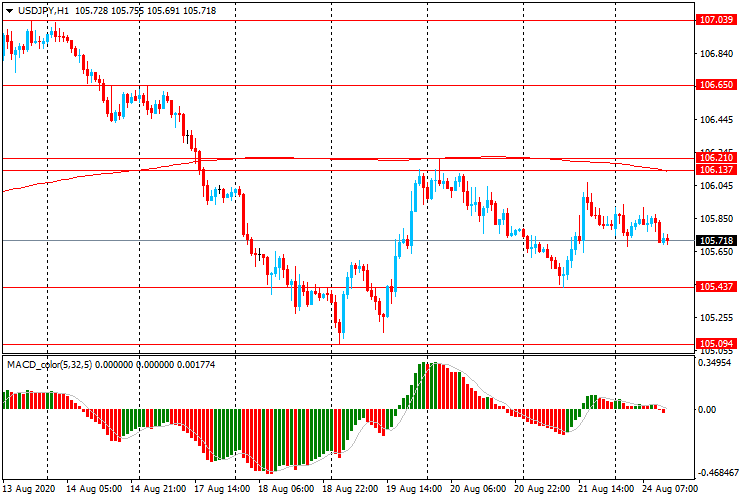
Task: Click the 105.650 price scale value
Action: pos(716,252)
